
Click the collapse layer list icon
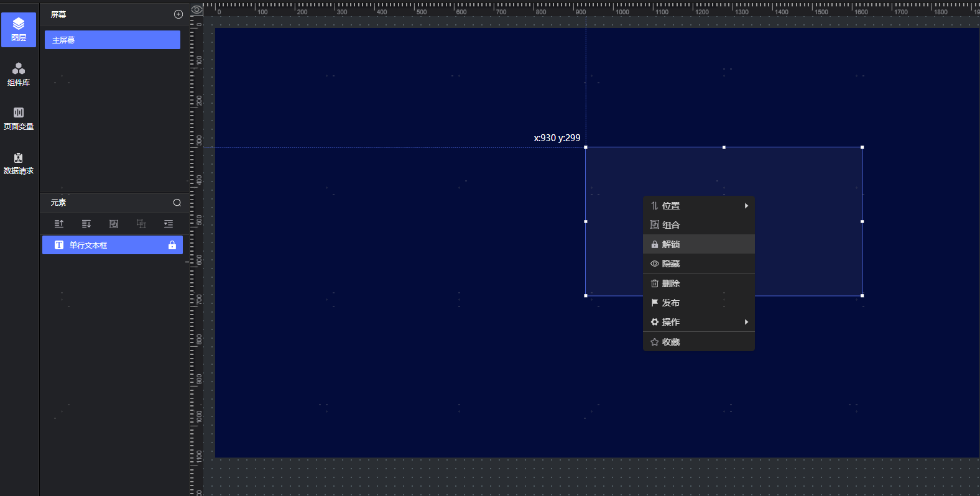click(x=169, y=224)
